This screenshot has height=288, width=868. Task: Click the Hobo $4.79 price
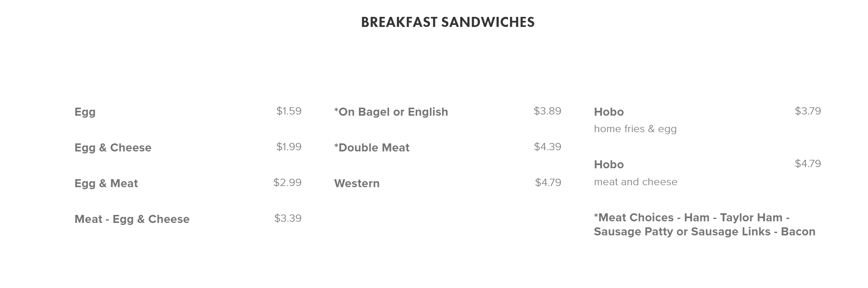(808, 164)
